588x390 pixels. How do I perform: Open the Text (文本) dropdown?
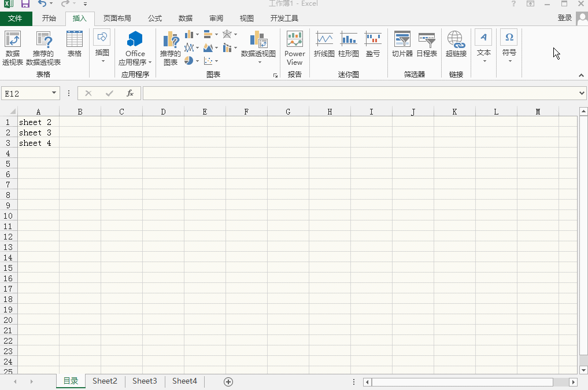tap(484, 46)
